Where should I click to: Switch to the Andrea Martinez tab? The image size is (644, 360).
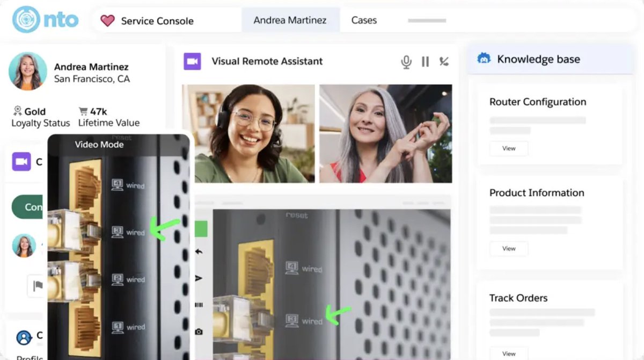coord(290,20)
